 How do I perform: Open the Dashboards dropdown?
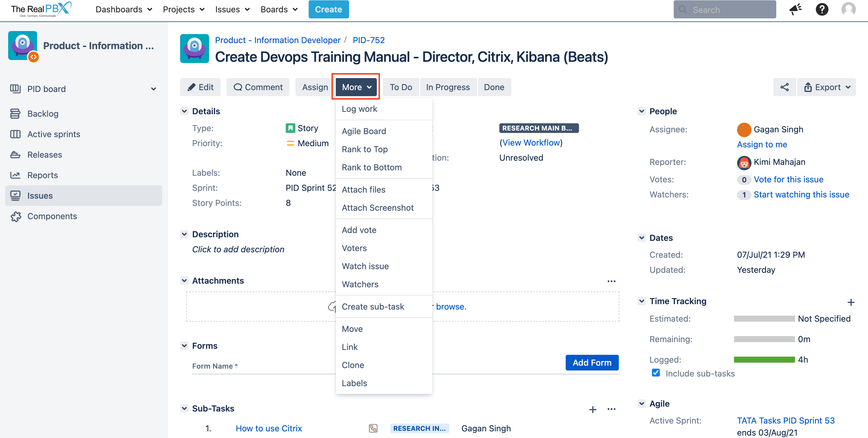124,9
